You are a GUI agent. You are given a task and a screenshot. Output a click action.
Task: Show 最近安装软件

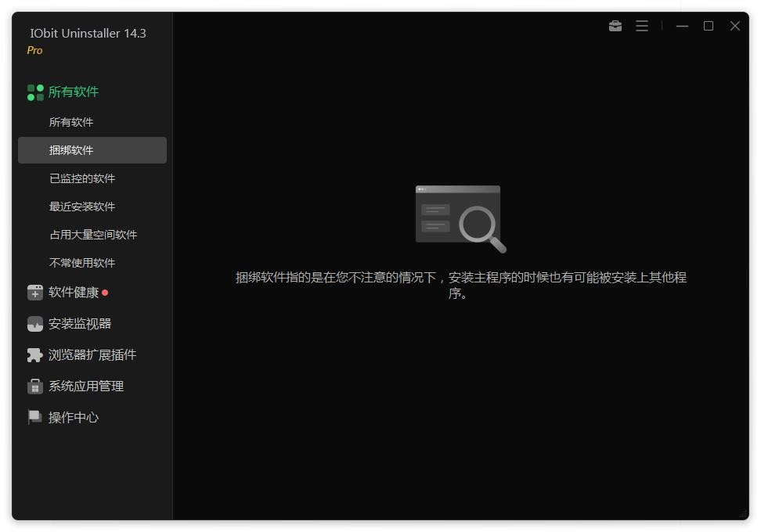(82, 207)
